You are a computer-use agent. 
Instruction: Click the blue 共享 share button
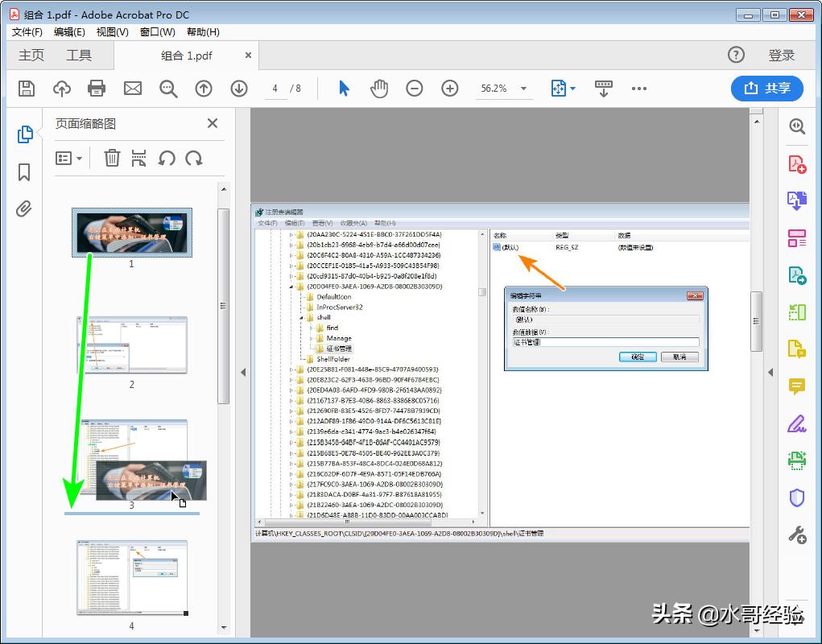pyautogui.click(x=766, y=89)
